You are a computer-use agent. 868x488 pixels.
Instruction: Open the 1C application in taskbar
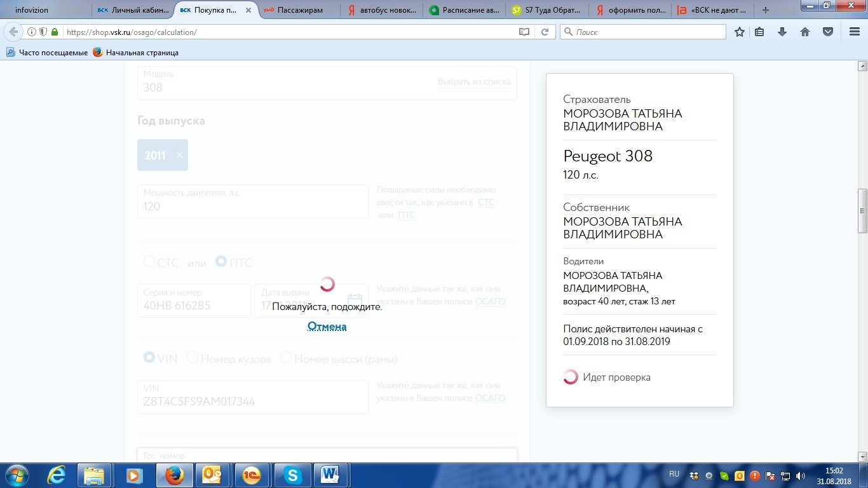pos(252,475)
